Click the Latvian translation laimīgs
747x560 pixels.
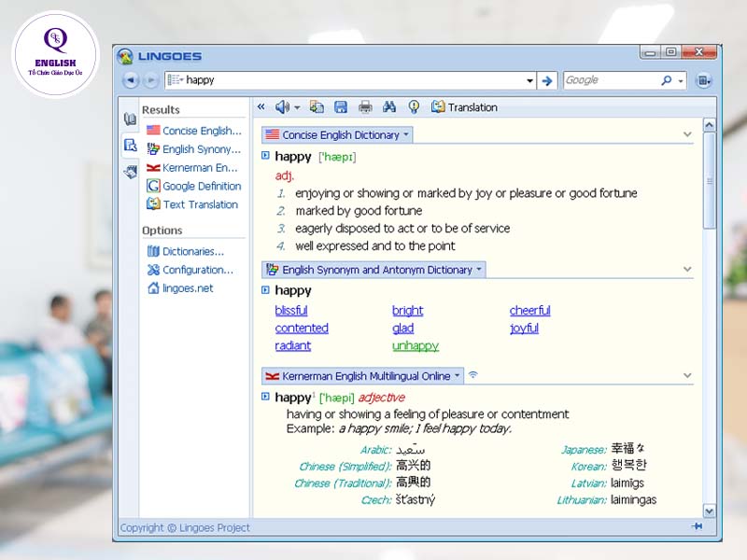point(627,483)
